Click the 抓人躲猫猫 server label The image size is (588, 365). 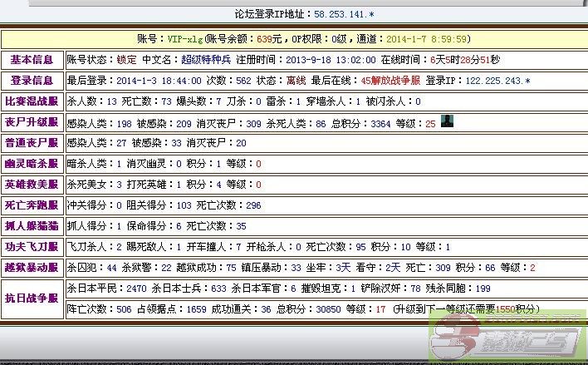click(x=32, y=226)
